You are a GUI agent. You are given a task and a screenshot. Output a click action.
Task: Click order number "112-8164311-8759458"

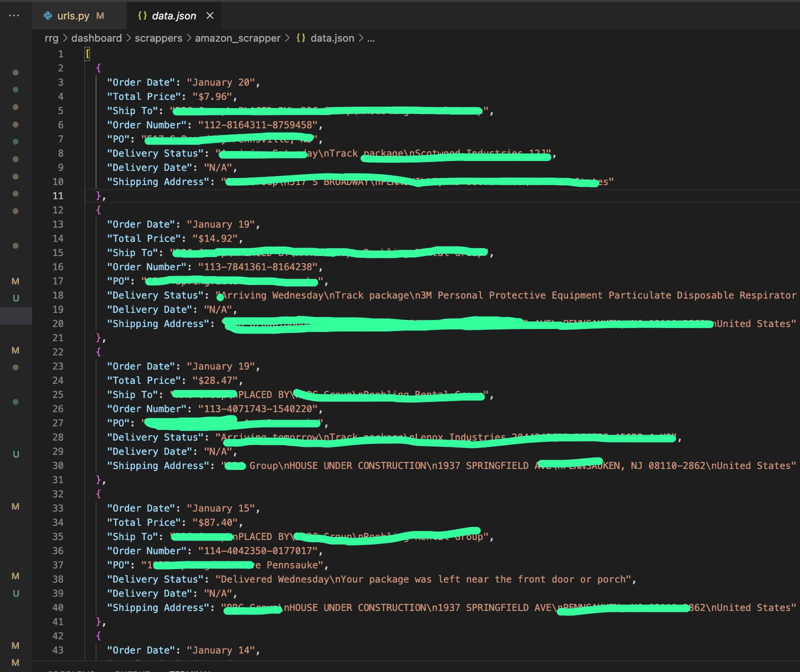pos(257,125)
